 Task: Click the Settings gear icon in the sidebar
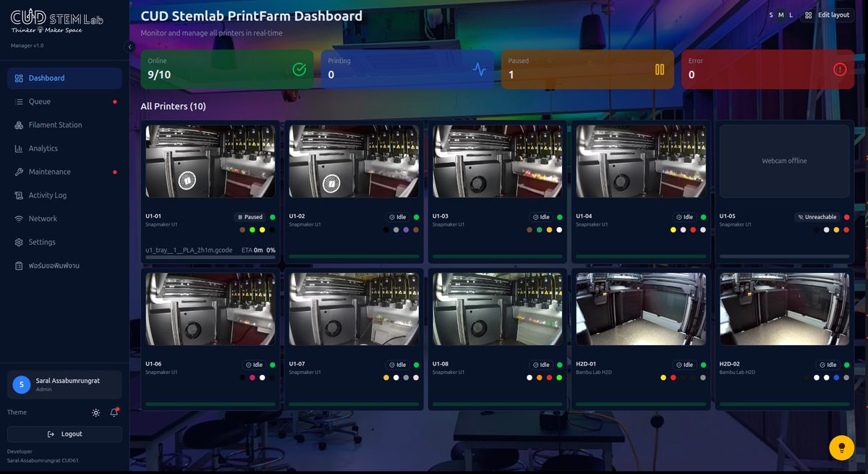(x=19, y=242)
